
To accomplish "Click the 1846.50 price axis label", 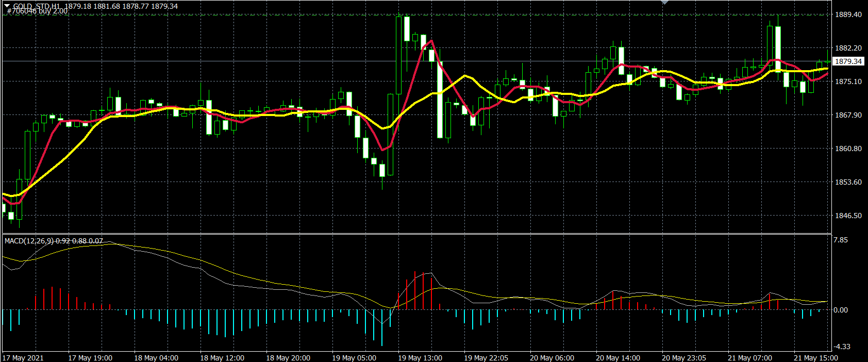I will 848,216.
